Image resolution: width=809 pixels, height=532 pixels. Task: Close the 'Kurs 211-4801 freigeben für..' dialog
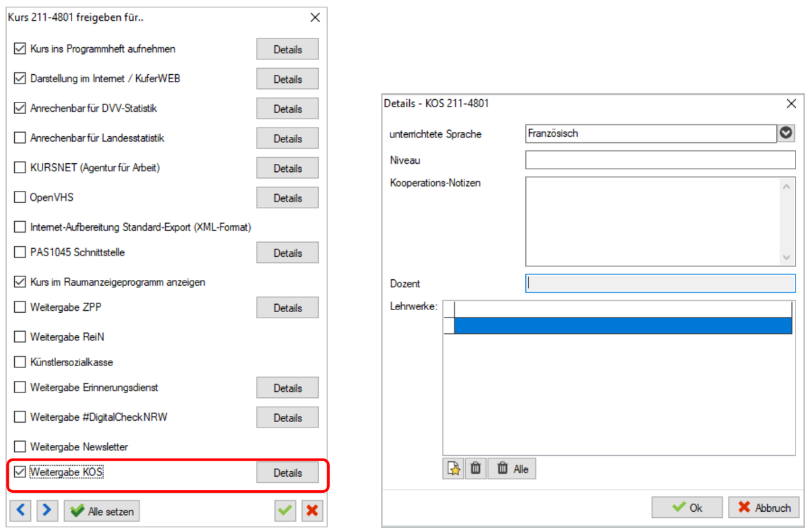pos(315,18)
